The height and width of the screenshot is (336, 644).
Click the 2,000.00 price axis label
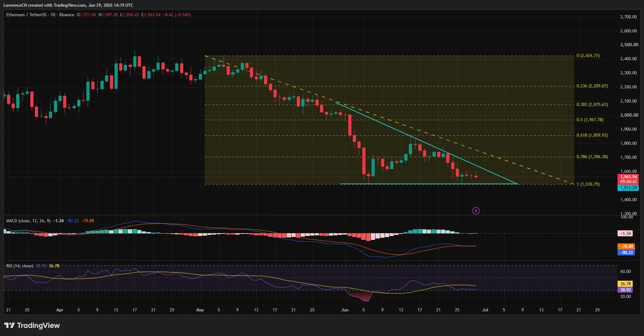(x=628, y=115)
